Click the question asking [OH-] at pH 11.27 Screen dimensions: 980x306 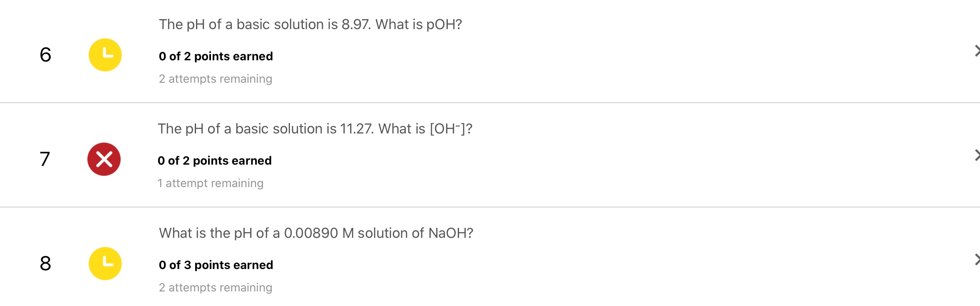(x=315, y=128)
